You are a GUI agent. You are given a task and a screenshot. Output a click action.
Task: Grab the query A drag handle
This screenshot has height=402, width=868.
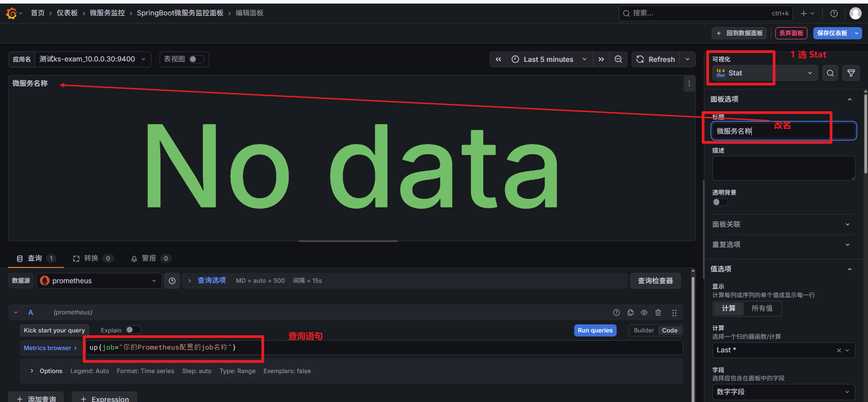(674, 313)
